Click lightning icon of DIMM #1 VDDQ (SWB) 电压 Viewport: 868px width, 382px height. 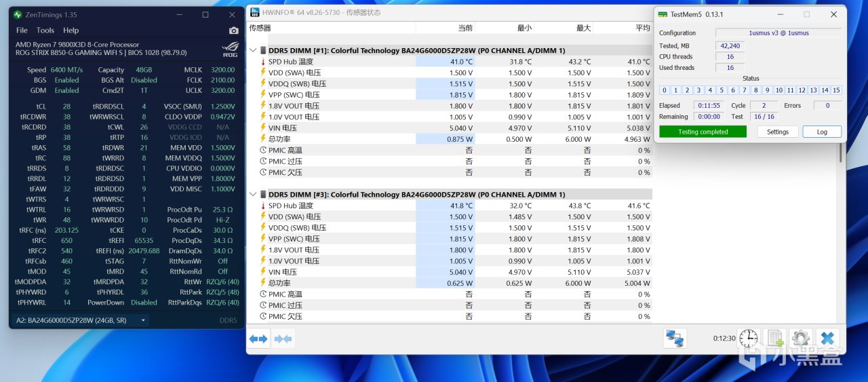pos(263,84)
